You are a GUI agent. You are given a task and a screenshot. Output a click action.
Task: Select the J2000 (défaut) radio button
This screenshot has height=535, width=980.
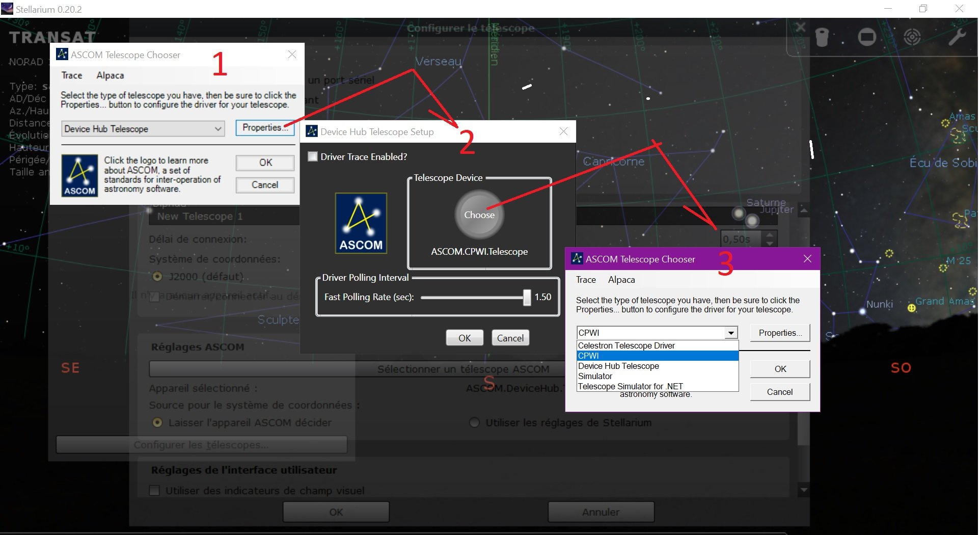click(x=157, y=277)
